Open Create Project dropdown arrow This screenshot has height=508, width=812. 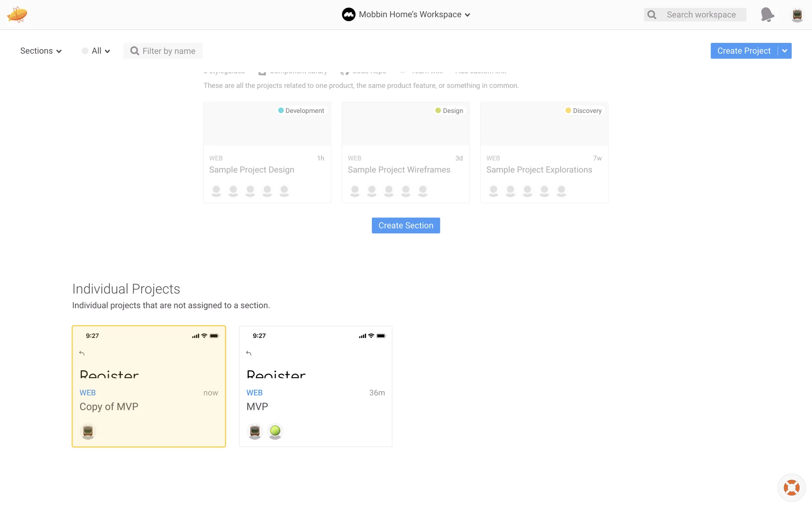coord(785,51)
